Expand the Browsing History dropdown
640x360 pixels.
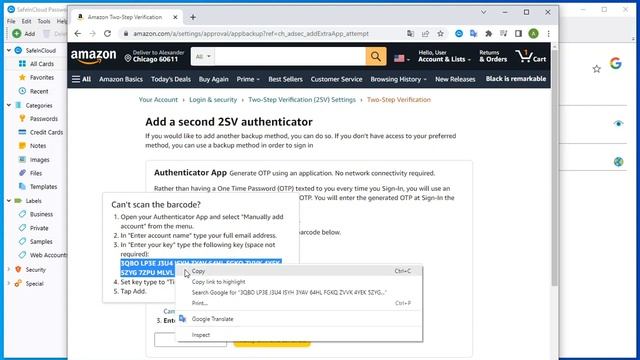tap(398, 79)
